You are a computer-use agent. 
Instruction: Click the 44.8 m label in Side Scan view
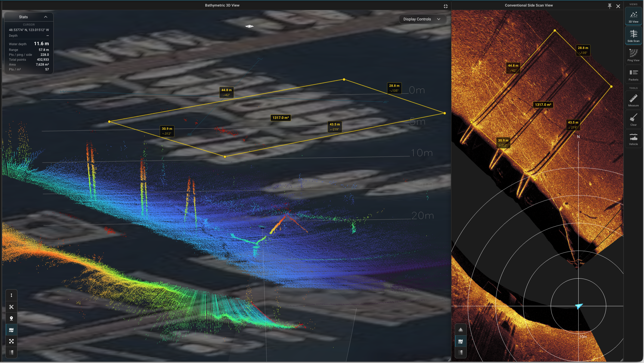click(x=513, y=68)
